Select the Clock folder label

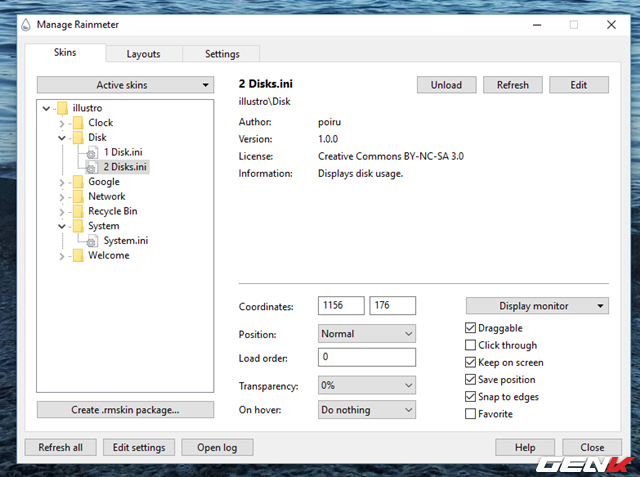click(100, 123)
